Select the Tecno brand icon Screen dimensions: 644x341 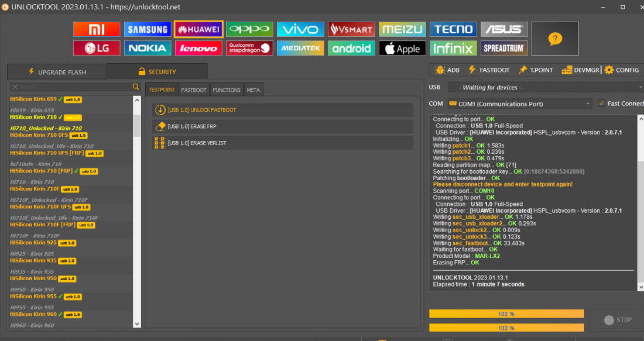[x=453, y=30]
